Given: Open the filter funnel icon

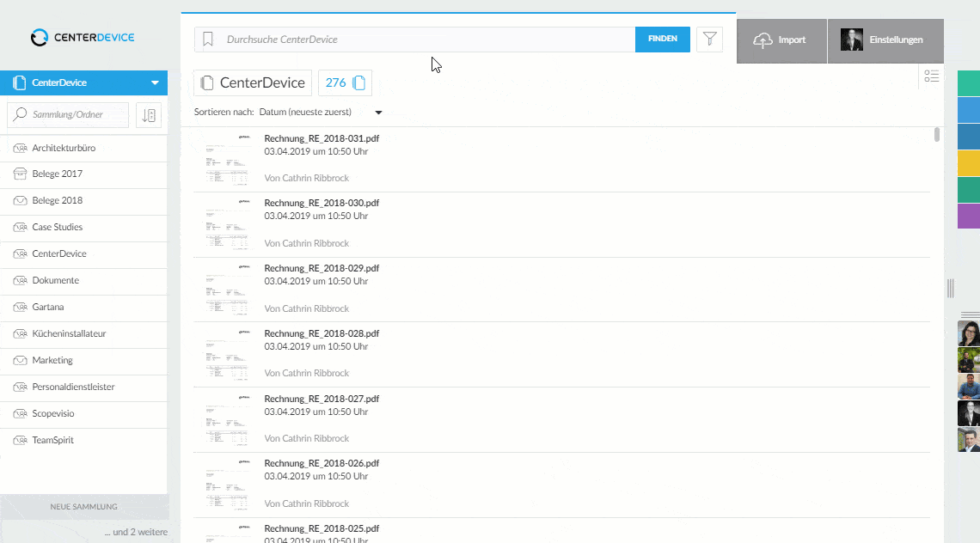Looking at the screenshot, I should 709,40.
